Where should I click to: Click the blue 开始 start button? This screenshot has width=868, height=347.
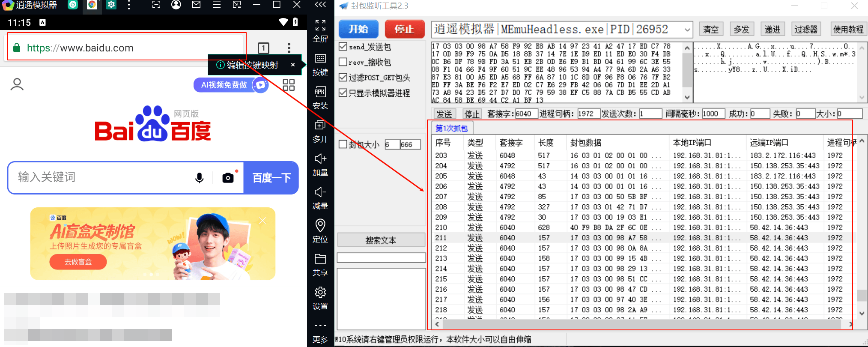[358, 29]
